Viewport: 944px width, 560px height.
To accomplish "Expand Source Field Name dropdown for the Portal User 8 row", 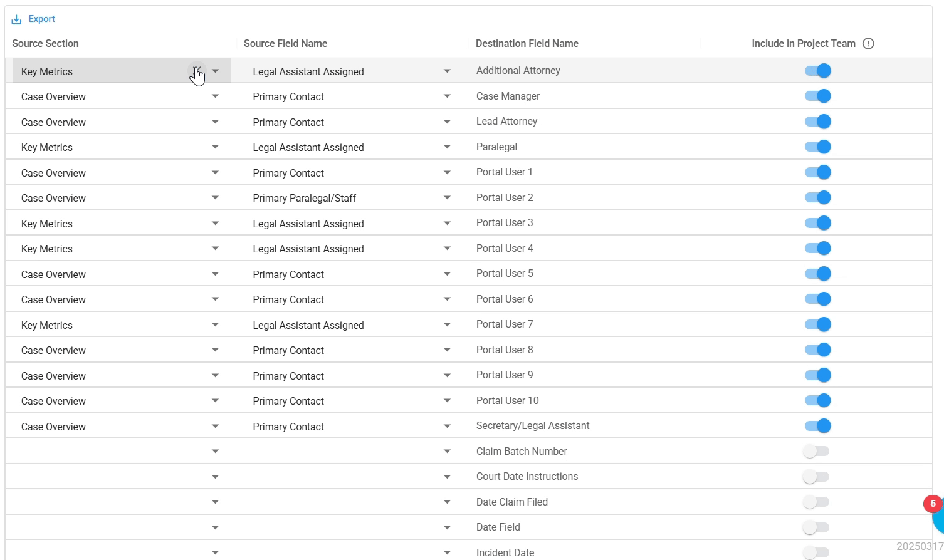I will click(447, 350).
